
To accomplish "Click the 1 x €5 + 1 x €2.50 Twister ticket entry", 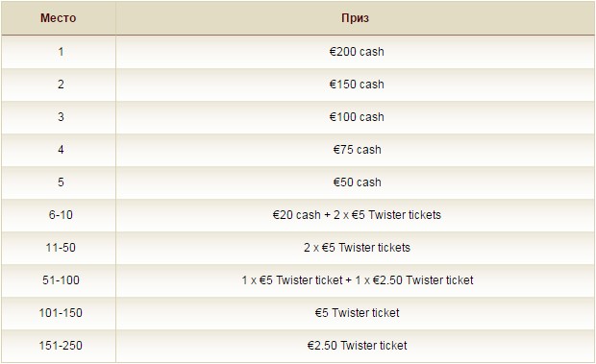I will pyautogui.click(x=358, y=280).
